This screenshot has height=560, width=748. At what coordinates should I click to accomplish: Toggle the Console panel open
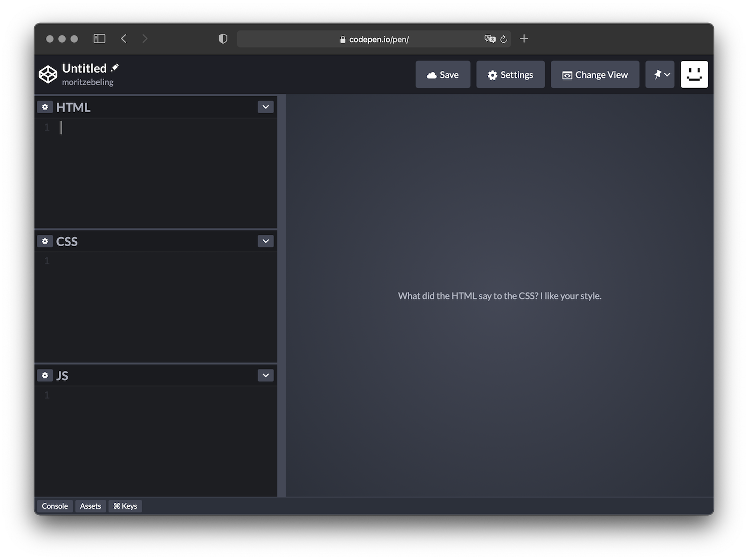[54, 506]
